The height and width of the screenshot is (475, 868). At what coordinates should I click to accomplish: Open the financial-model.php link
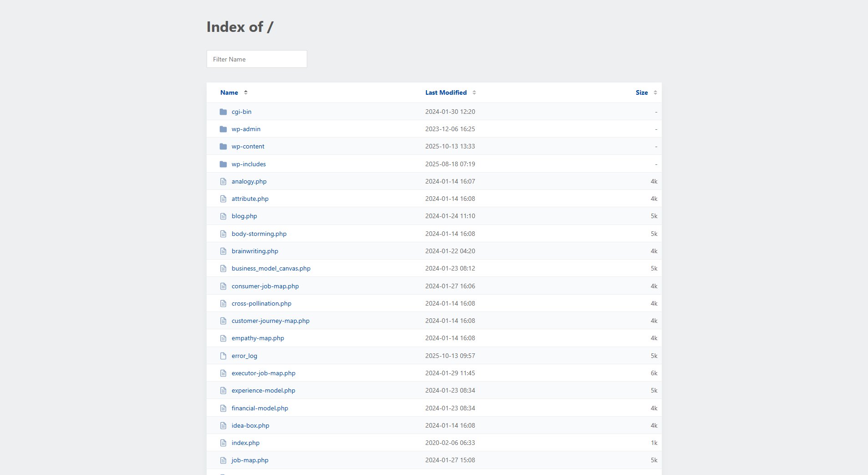pos(259,408)
